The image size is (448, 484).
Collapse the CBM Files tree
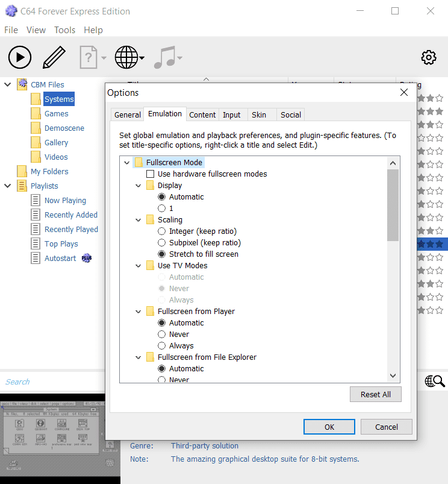[x=8, y=84]
